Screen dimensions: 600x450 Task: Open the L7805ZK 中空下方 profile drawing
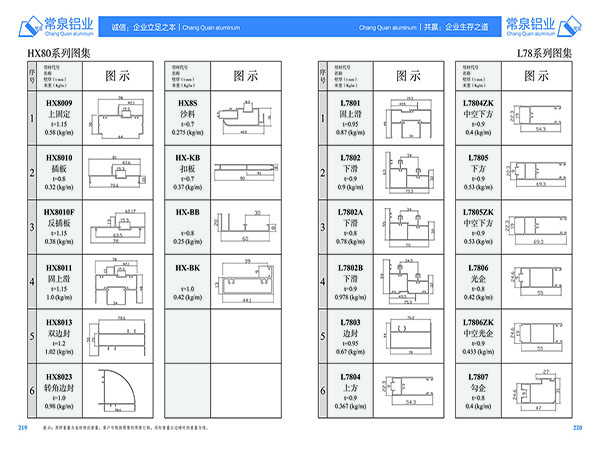[538, 230]
